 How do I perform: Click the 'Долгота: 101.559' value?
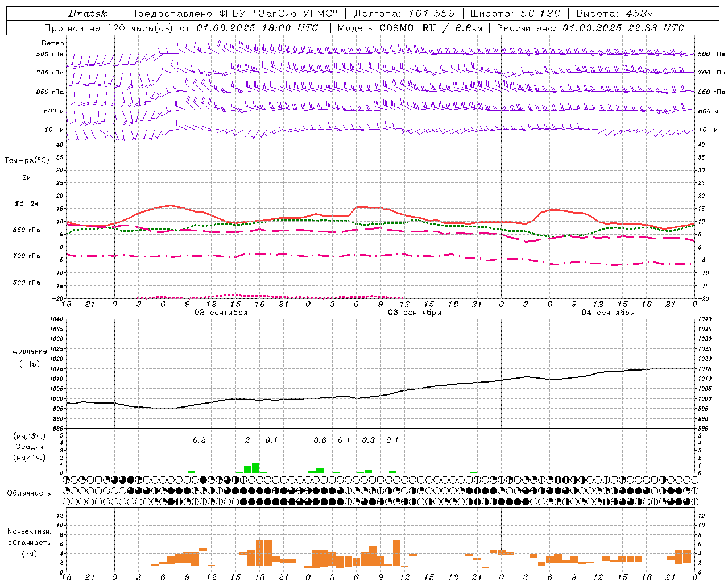click(x=404, y=13)
